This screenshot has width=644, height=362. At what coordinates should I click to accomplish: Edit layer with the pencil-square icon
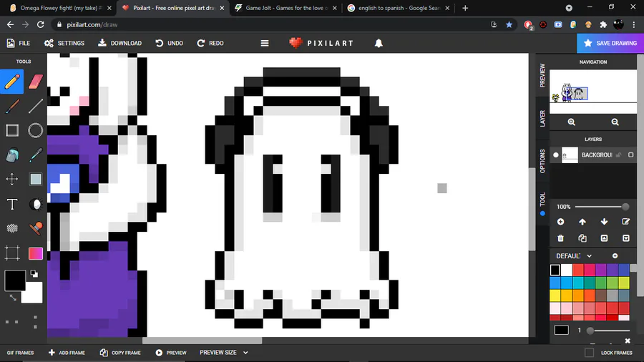pos(626,222)
